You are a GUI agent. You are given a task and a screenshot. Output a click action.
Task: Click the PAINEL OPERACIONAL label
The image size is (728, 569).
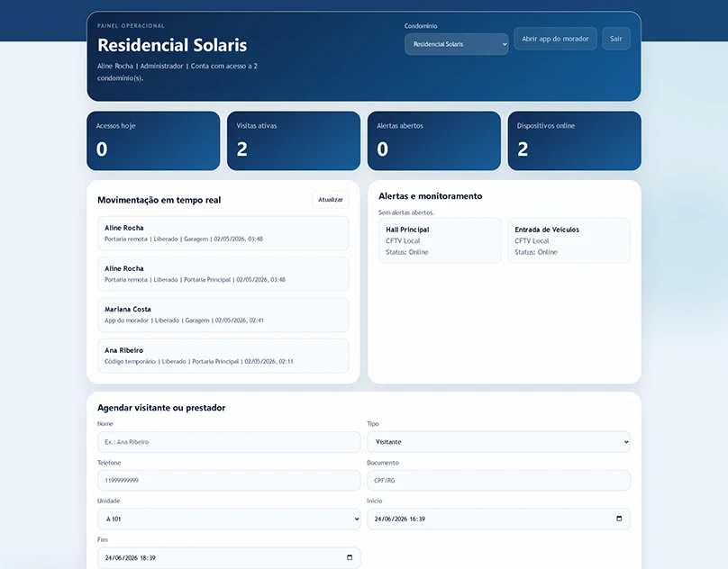(131, 26)
